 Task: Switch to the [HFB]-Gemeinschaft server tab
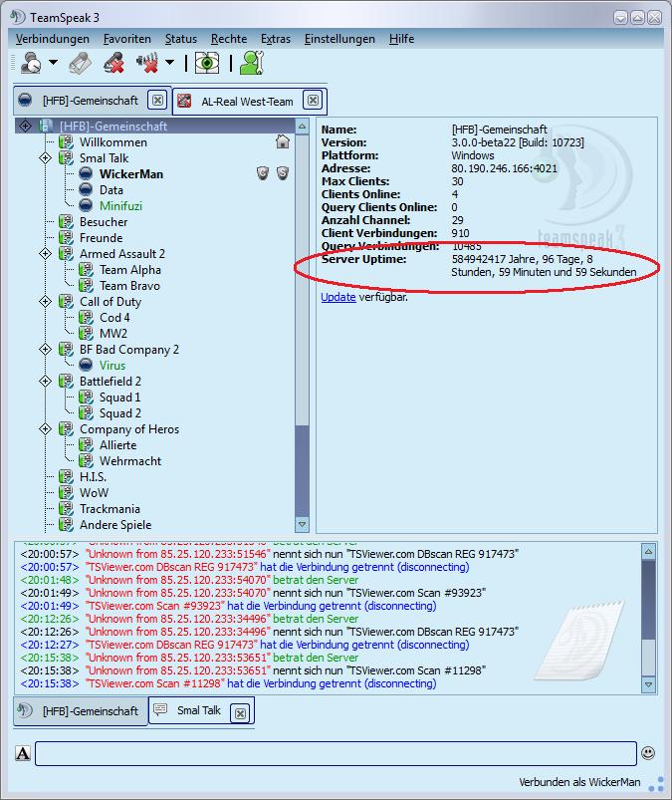[91, 101]
